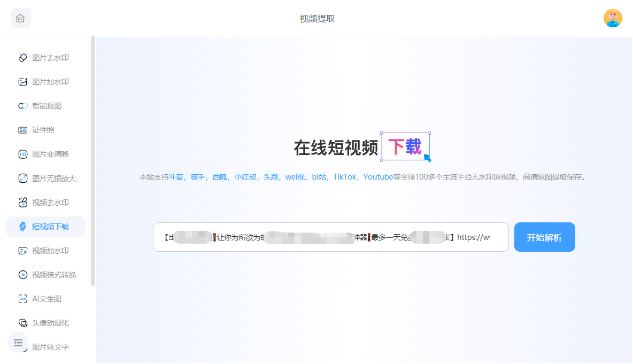The image size is (633, 364).
Task: Click TikTok platform name text
Action: click(x=345, y=177)
